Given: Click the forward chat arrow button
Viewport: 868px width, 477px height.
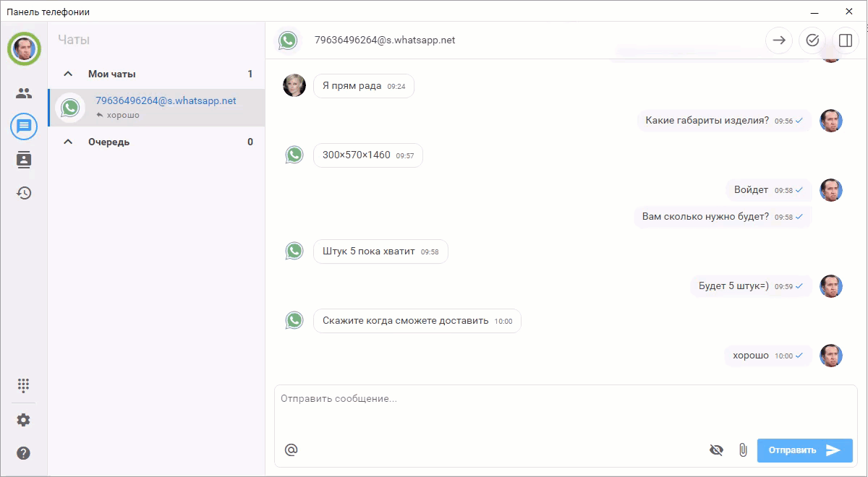Looking at the screenshot, I should (x=779, y=40).
